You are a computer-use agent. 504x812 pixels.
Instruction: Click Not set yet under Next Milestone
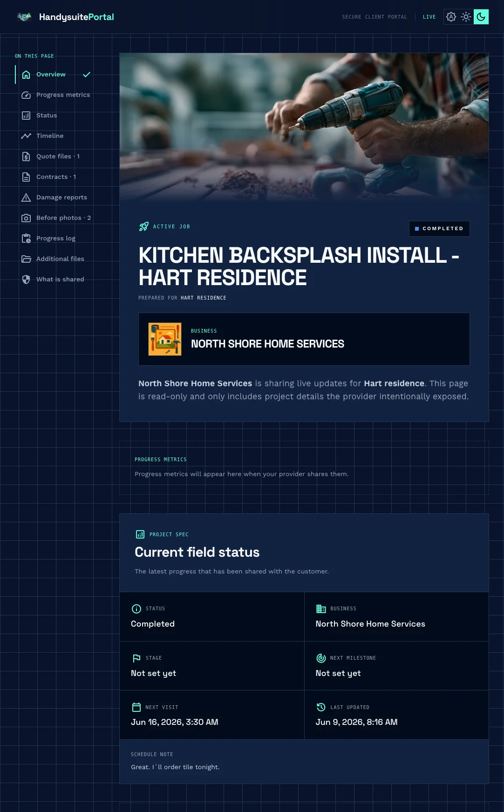(338, 673)
